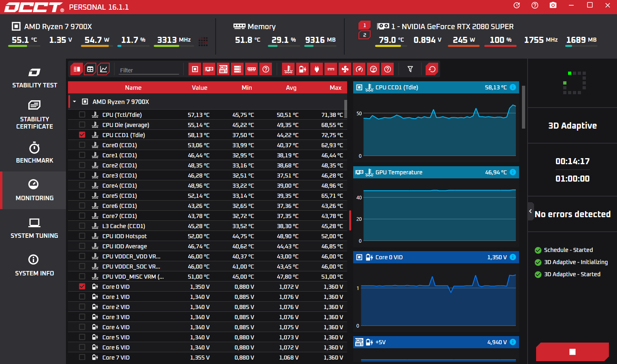Viewport: 617px width, 364px height.
Task: Select GPU 2 in the header selector
Action: point(365,35)
